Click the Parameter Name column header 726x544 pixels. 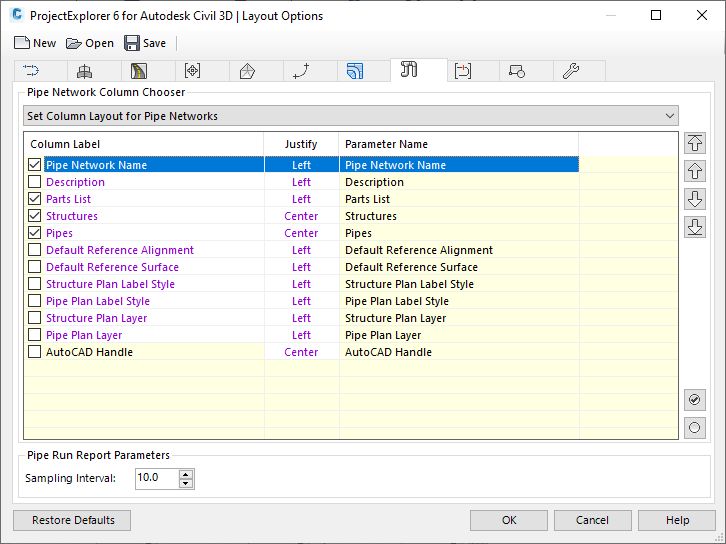[459, 144]
